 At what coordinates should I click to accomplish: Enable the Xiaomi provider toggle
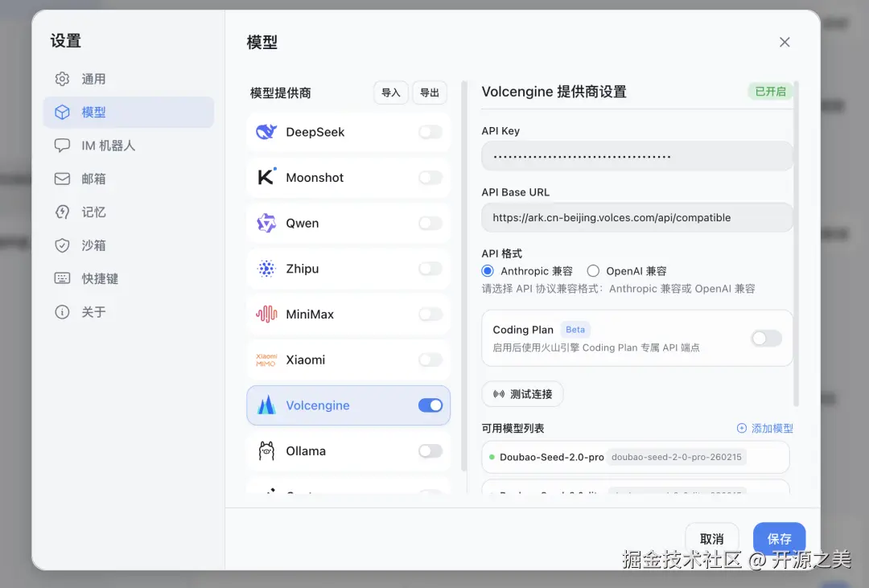pyautogui.click(x=430, y=360)
